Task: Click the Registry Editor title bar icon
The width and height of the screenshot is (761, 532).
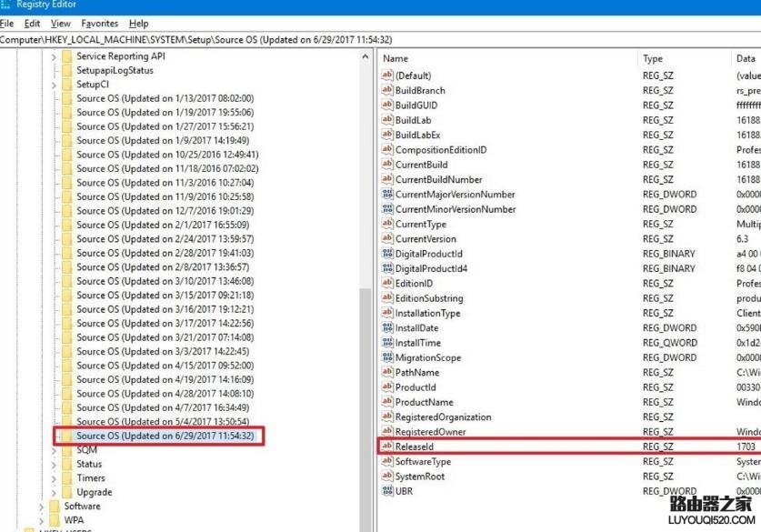Action: [7, 5]
